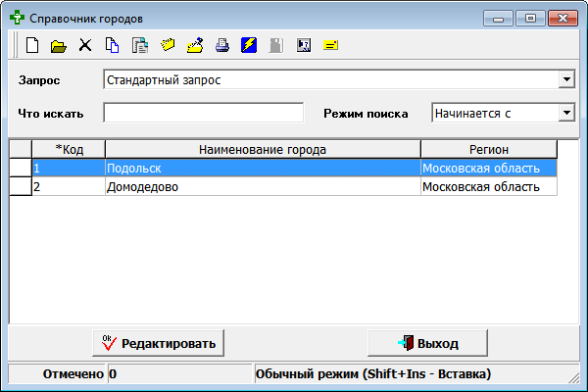Click the row marker box for Подольск

click(x=21, y=168)
